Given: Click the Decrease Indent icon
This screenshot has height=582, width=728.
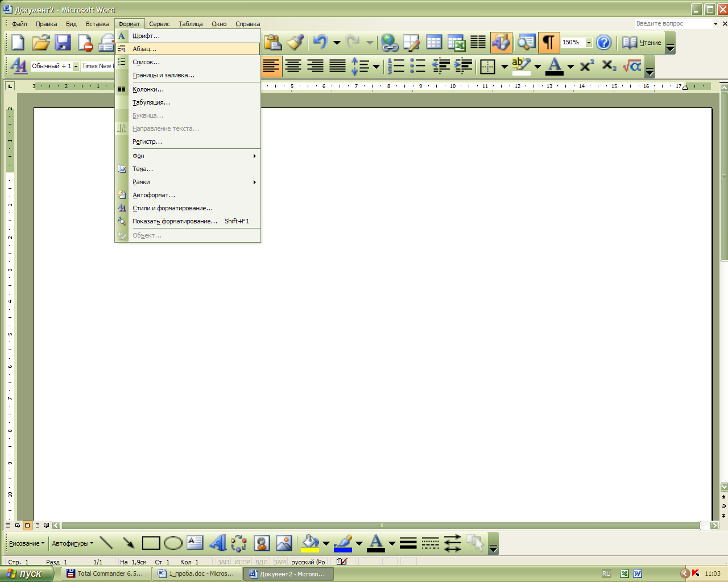Looking at the screenshot, I should pos(441,66).
